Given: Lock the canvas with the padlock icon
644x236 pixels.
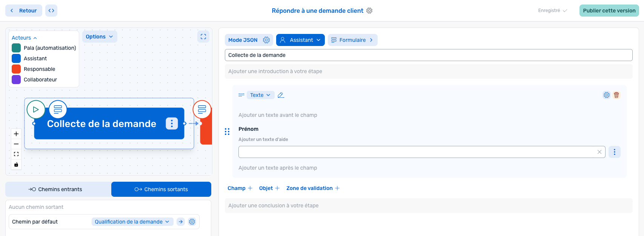Looking at the screenshot, I should (x=16, y=164).
